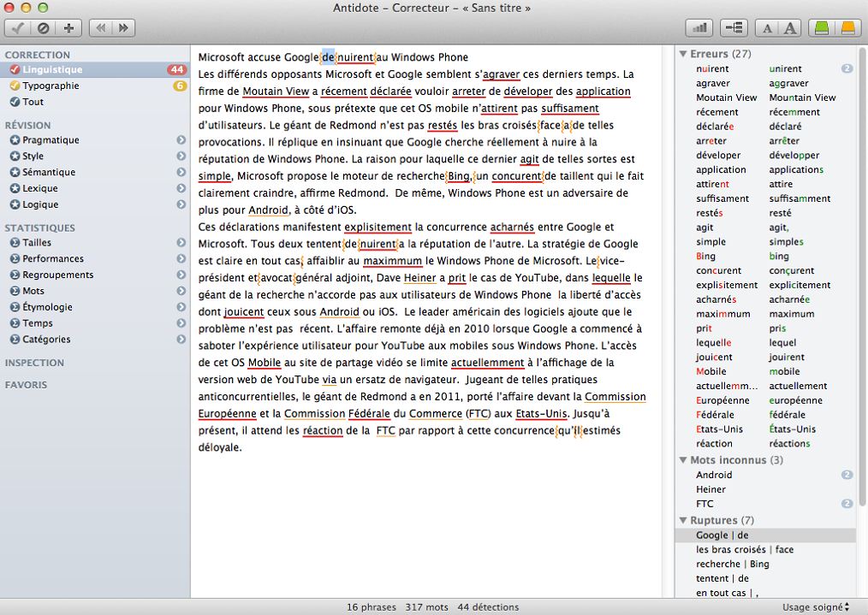Click the arrow next to Catégories

point(181,339)
